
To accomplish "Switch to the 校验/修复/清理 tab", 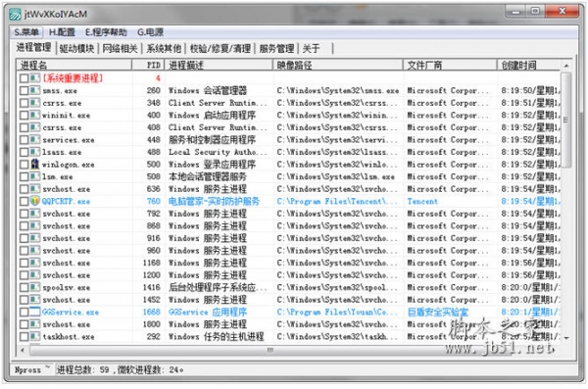I will click(220, 48).
